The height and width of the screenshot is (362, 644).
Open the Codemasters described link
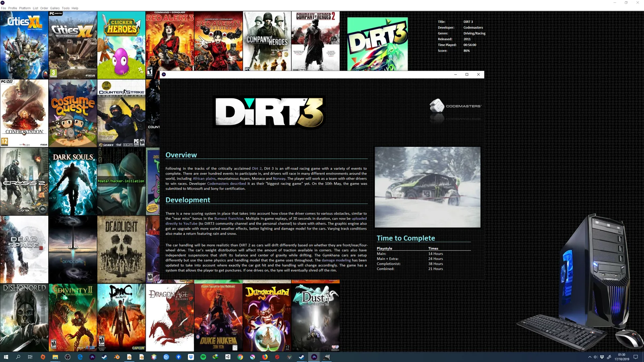226,183
